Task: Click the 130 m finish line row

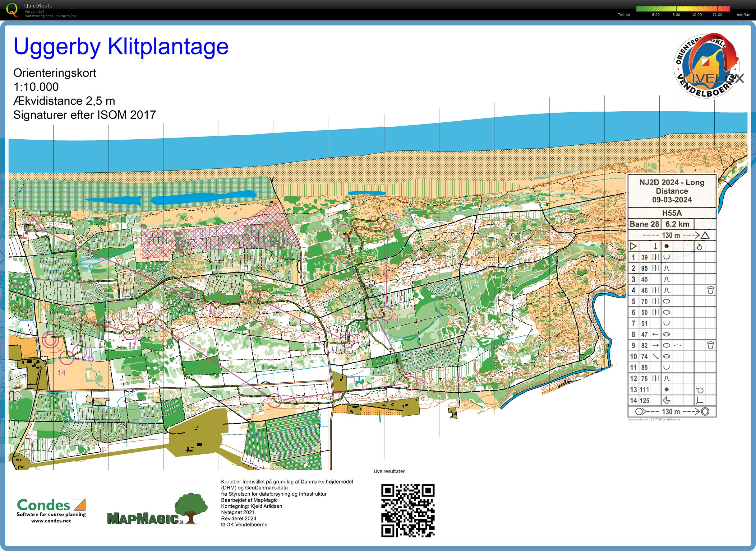Action: pos(672,411)
